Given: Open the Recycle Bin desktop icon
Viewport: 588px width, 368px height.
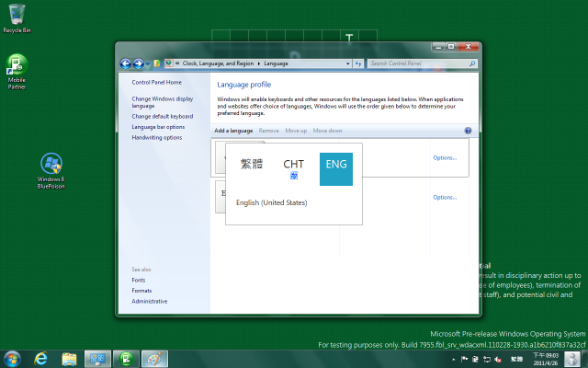Looking at the screenshot, I should (17, 18).
